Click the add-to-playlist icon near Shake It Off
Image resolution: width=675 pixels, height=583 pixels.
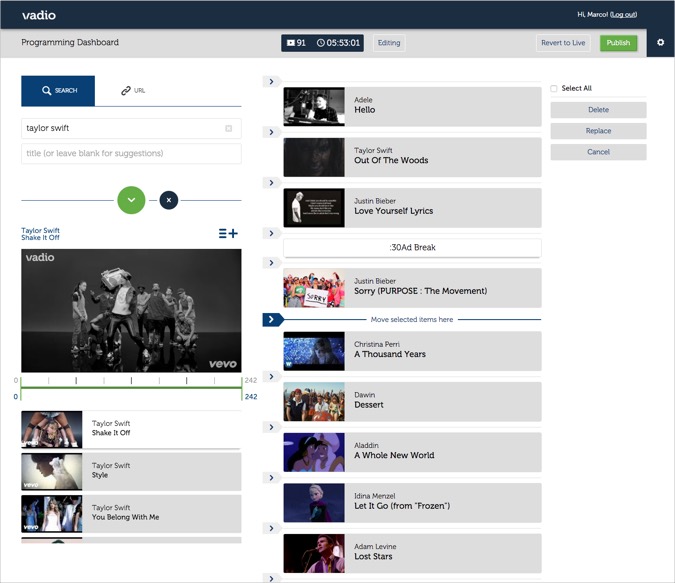click(x=228, y=233)
